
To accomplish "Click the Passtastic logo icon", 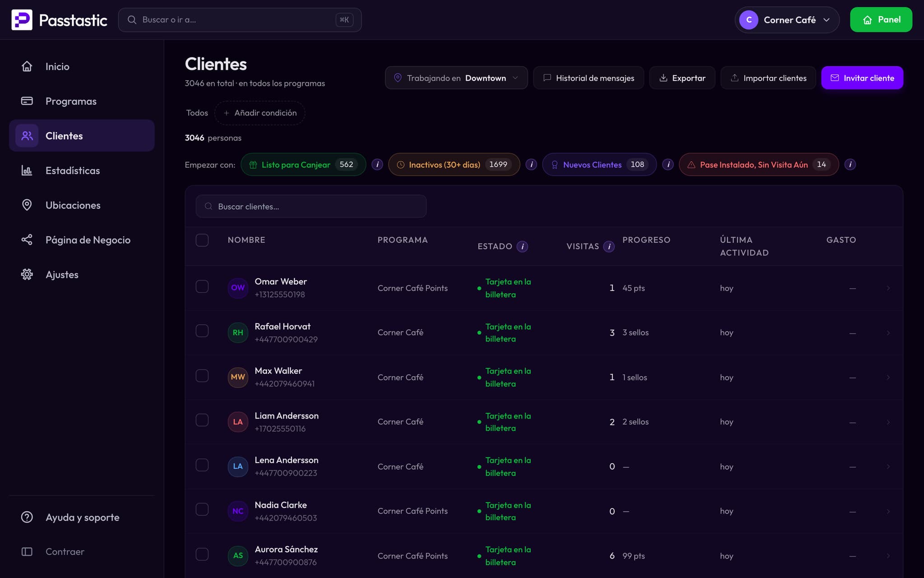I will coord(22,20).
